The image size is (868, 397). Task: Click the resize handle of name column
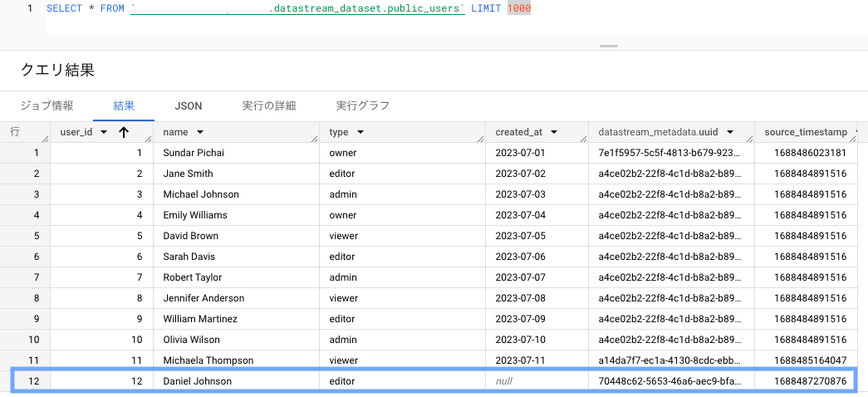[x=314, y=139]
